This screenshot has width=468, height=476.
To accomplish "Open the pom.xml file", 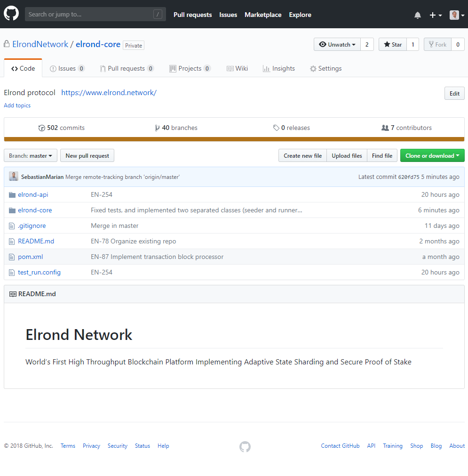I will [x=30, y=257].
